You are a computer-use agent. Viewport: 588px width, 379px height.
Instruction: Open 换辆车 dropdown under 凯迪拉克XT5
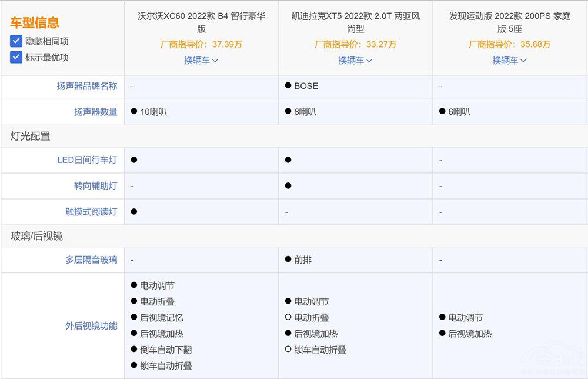tap(355, 60)
